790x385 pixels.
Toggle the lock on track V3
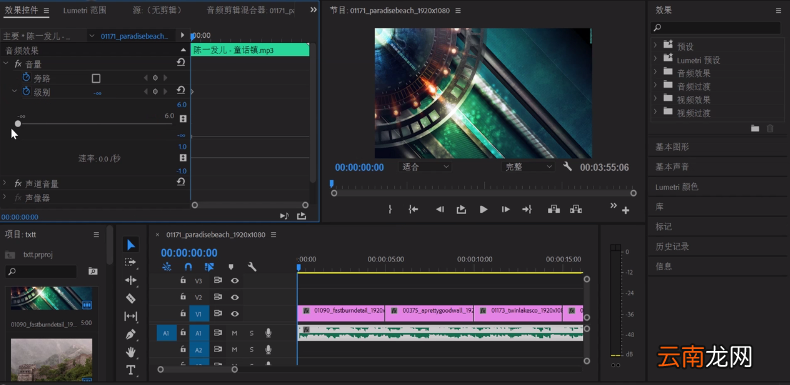[183, 280]
